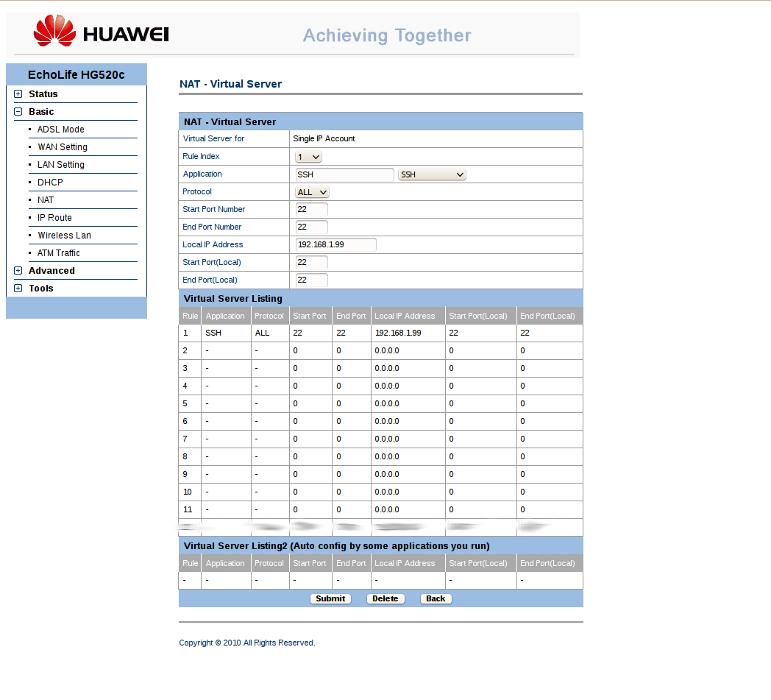Collapse the Basic menu section
This screenshot has height=700, width=771.
[x=18, y=112]
